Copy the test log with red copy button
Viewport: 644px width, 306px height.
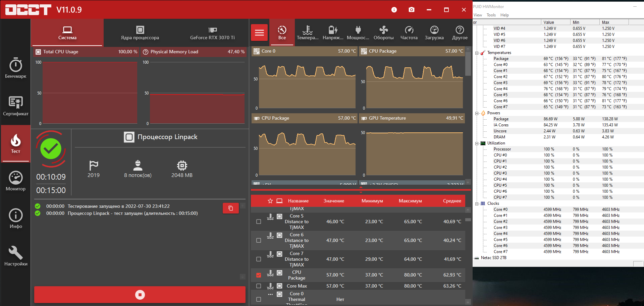(231, 208)
